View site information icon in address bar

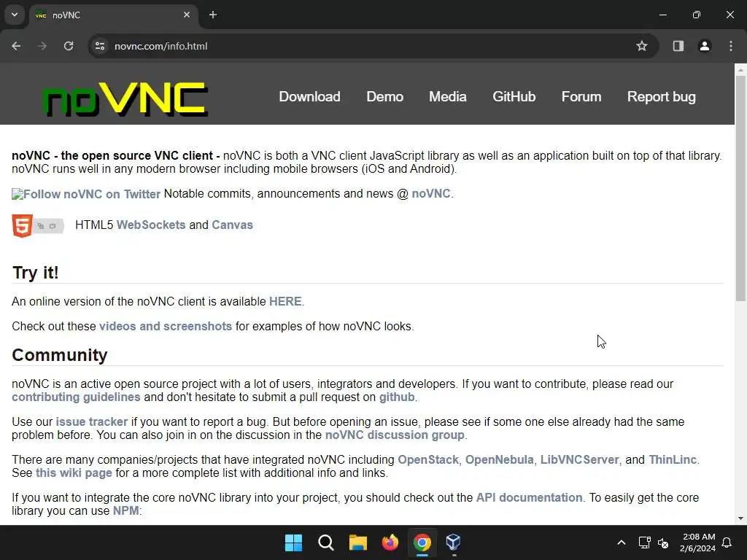[100, 46]
